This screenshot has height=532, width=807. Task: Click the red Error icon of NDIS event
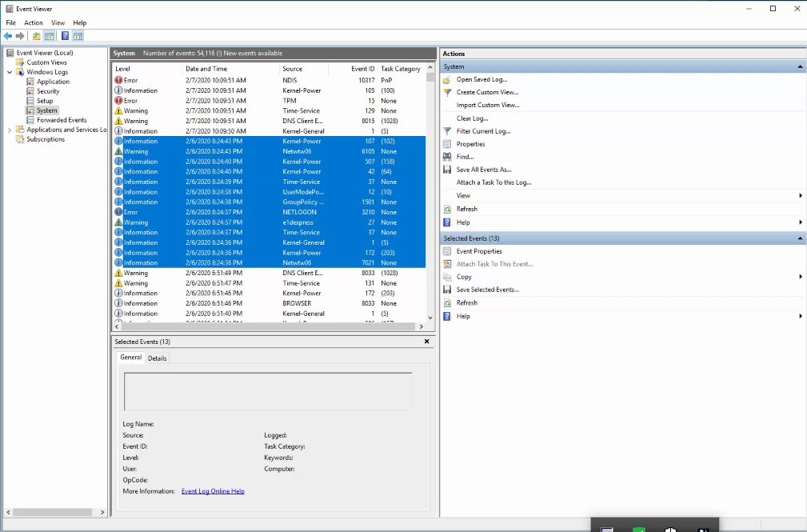(118, 80)
